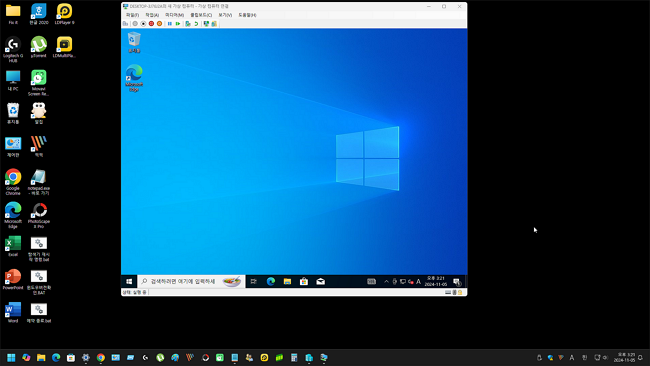Select the Word desktop shortcut
Image resolution: width=650 pixels, height=366 pixels.
click(13, 313)
